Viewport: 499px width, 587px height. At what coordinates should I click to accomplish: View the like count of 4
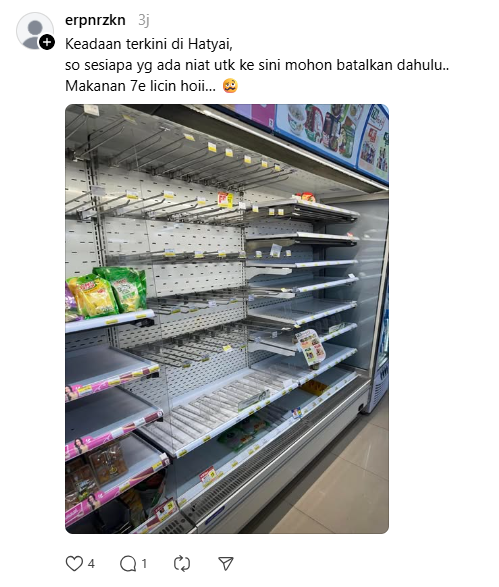tap(91, 563)
